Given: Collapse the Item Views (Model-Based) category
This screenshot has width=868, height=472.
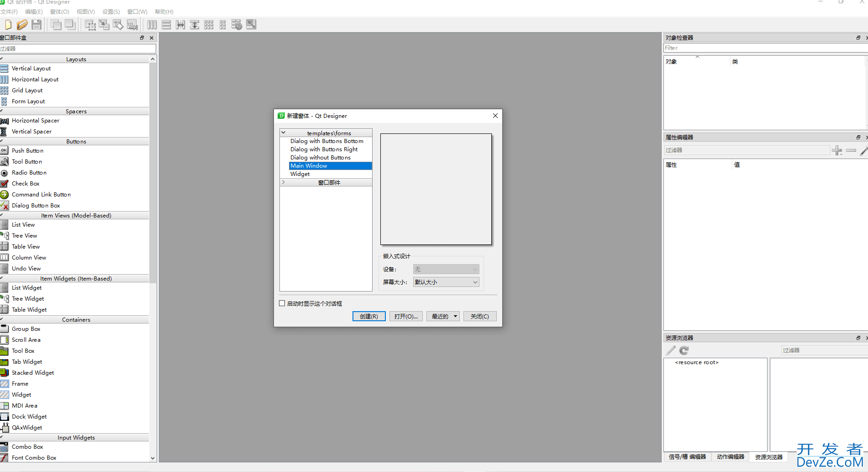Looking at the screenshot, I should [x=74, y=216].
